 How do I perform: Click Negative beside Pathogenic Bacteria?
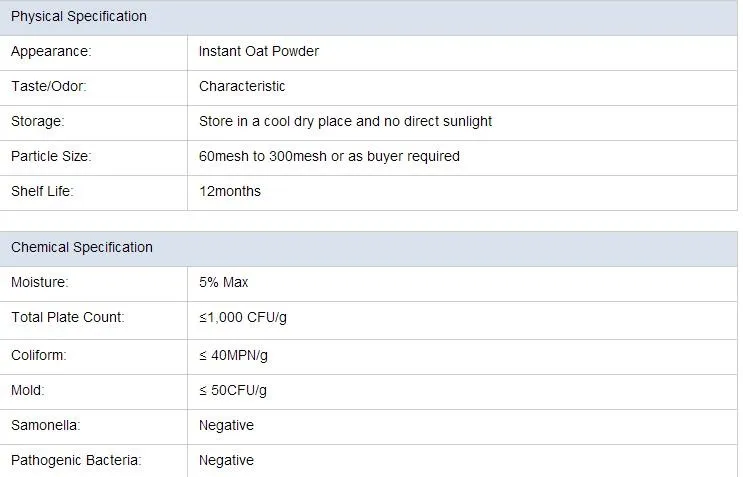coord(226,460)
